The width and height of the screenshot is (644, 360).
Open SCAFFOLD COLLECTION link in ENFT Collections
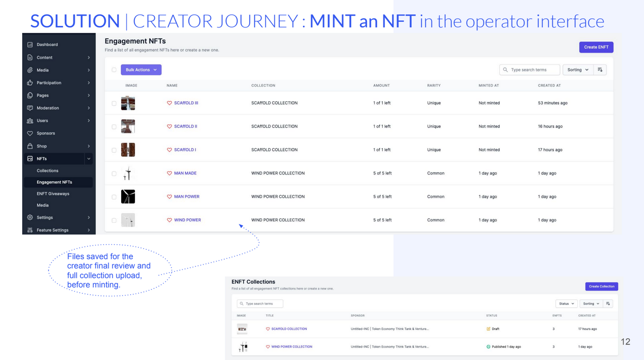[x=289, y=329]
